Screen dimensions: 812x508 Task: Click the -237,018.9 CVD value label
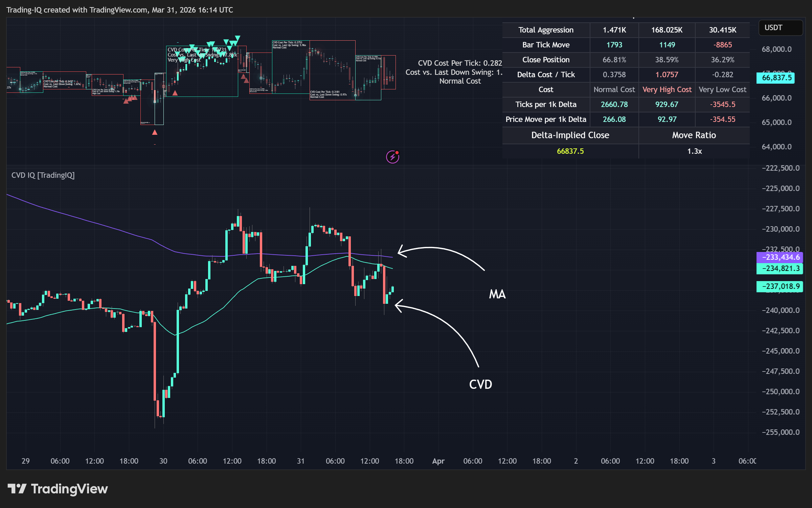coord(780,286)
